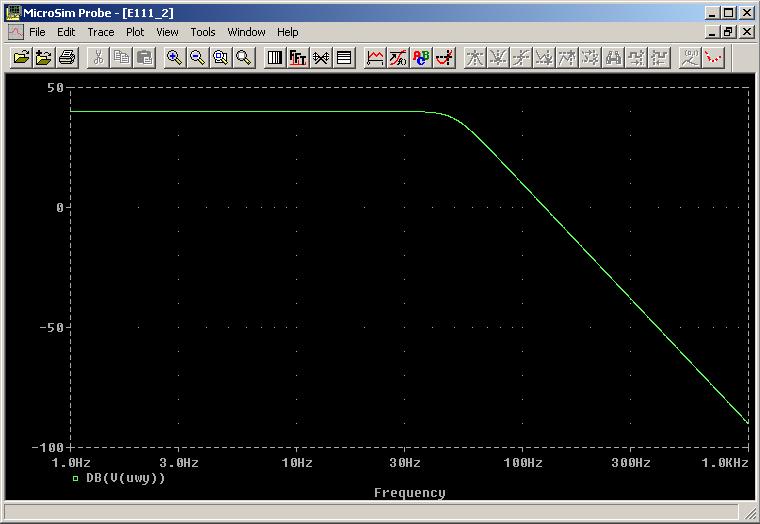The image size is (760, 524).
Task: Click the document icon left of File menu
Action: pos(16,32)
